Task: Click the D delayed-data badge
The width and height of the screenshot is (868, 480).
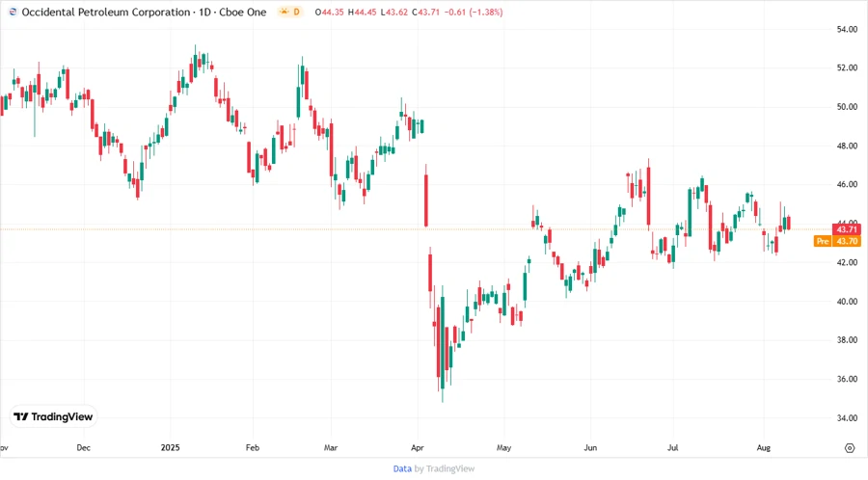Action: point(296,12)
